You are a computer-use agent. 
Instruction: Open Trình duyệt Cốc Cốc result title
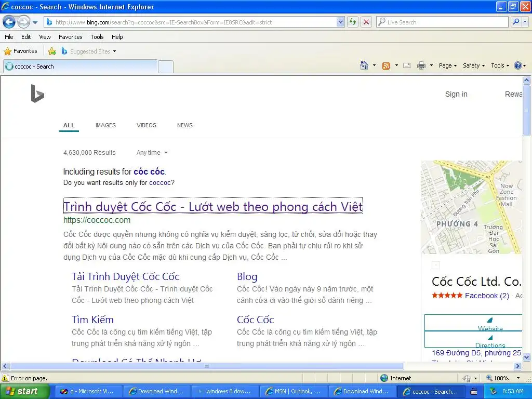tap(213, 206)
